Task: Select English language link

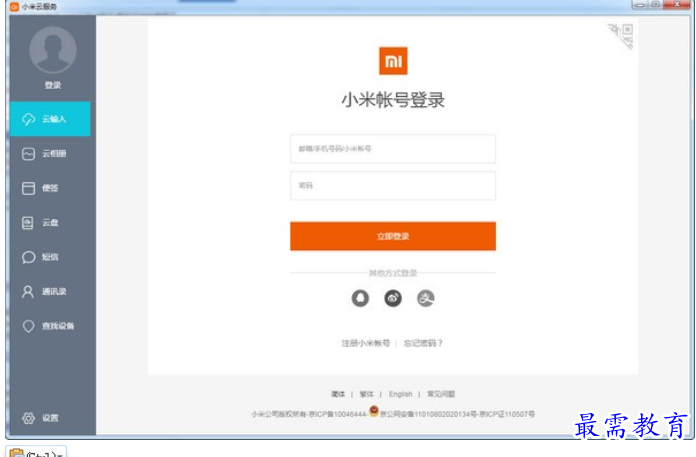Action: (400, 394)
